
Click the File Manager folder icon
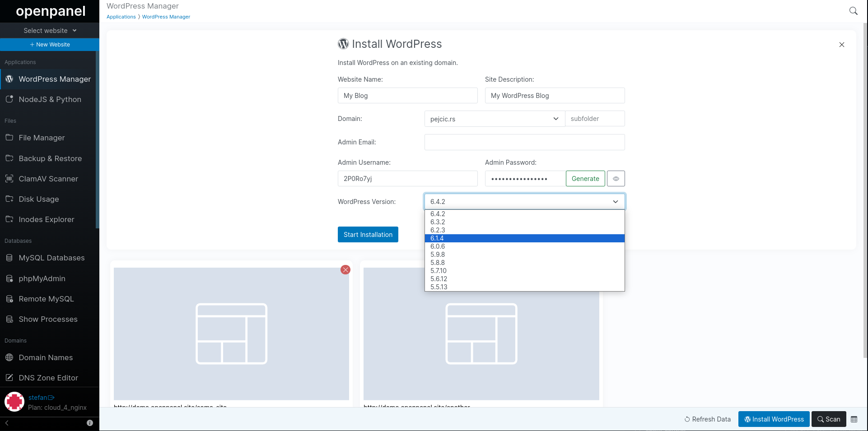click(9, 137)
